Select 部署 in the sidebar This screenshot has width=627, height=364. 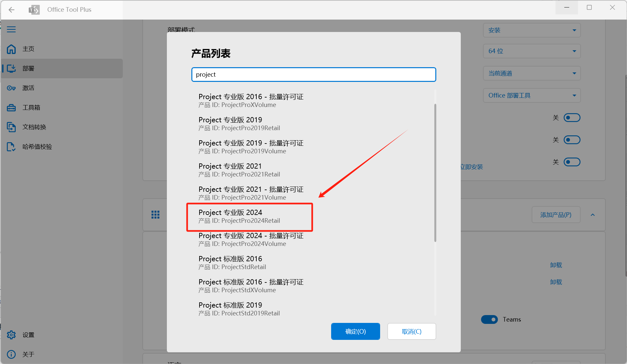coord(62,68)
